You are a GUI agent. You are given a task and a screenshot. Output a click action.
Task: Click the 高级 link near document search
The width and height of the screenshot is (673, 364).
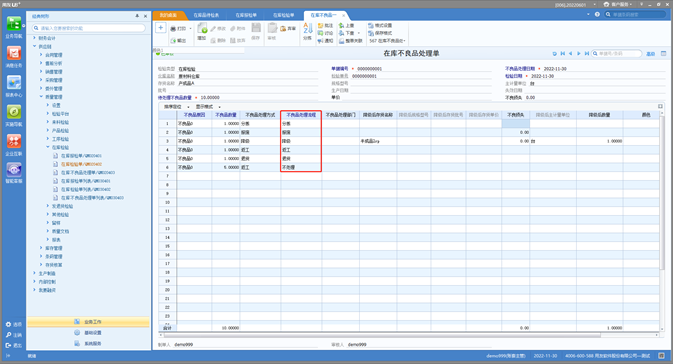pyautogui.click(x=651, y=54)
